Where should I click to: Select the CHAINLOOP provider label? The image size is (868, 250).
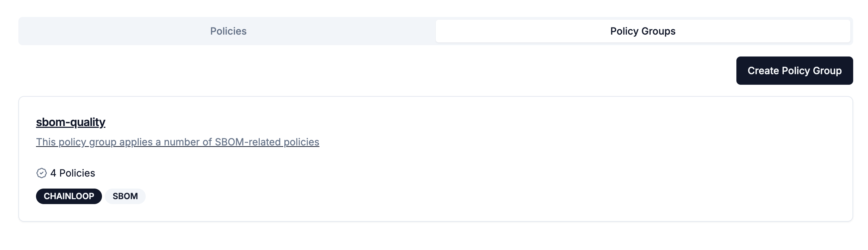click(x=69, y=196)
